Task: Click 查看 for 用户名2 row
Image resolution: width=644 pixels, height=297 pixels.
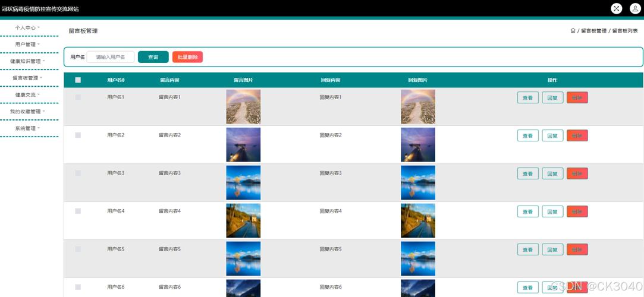Action: (x=528, y=135)
